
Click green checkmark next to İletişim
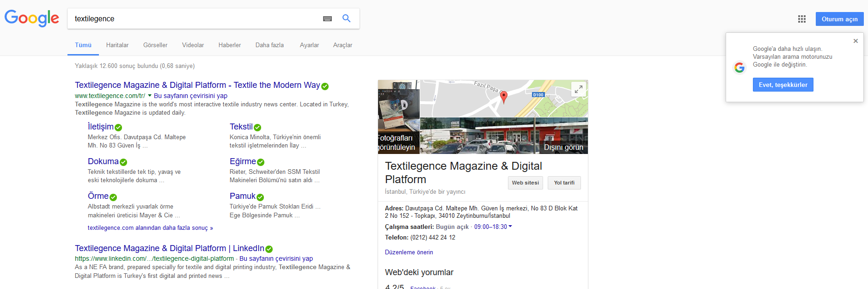(x=118, y=128)
